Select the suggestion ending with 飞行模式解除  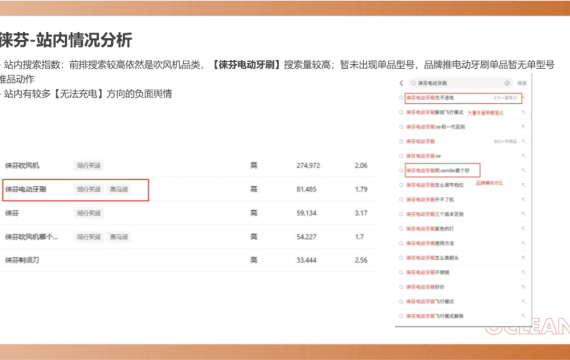click(x=435, y=316)
